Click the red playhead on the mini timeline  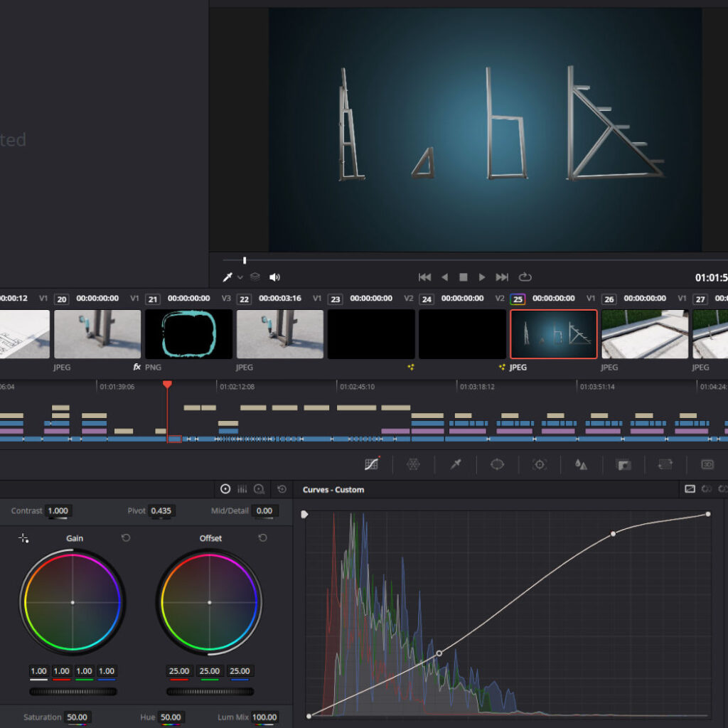(x=167, y=385)
